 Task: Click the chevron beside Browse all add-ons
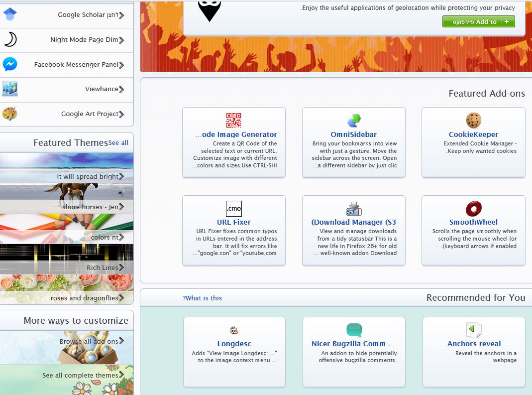click(122, 341)
